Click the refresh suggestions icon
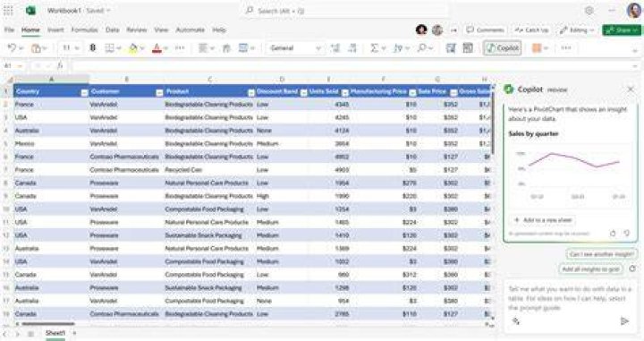This screenshot has width=644, height=341. point(632,269)
